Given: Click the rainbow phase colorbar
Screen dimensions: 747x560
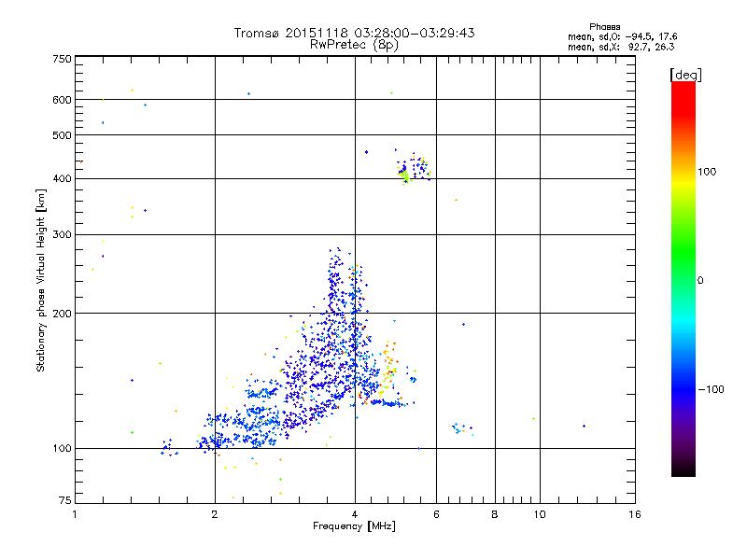Looking at the screenshot, I should pyautogui.click(x=684, y=278).
